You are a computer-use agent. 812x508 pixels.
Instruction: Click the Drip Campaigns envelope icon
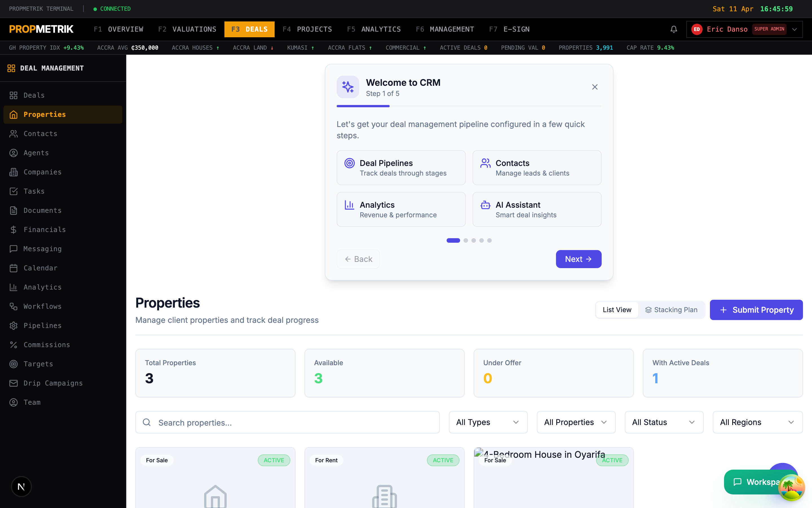point(14,383)
